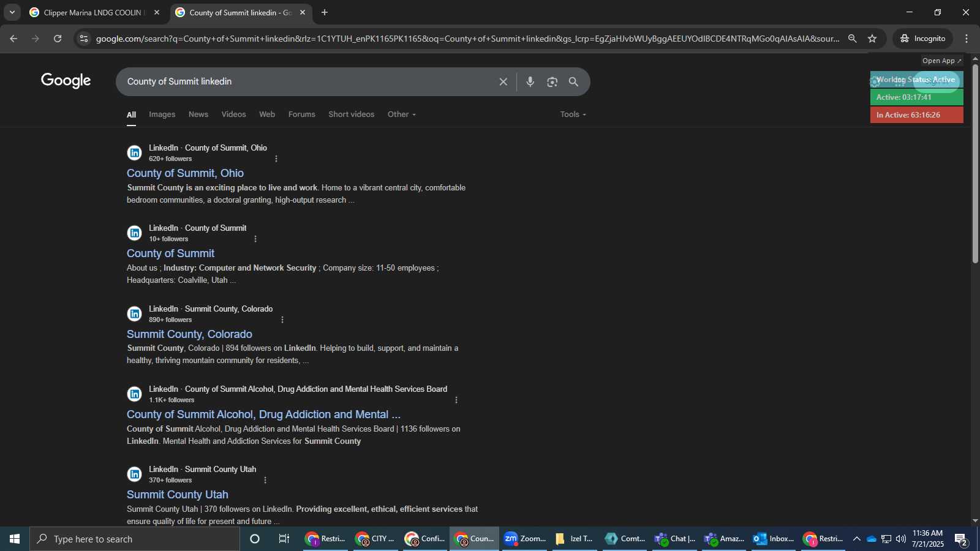The width and height of the screenshot is (980, 551).
Task: Click the magnifier search submit icon
Action: pos(574,81)
